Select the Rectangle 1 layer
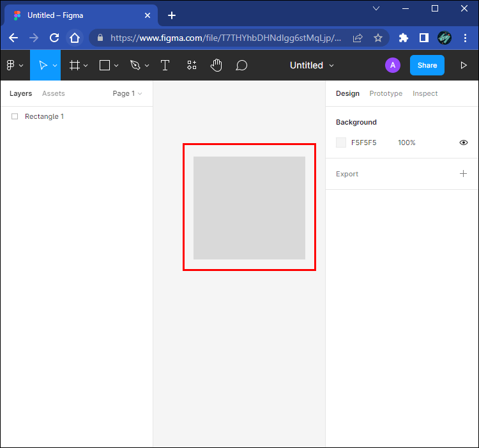479x448 pixels. point(44,116)
